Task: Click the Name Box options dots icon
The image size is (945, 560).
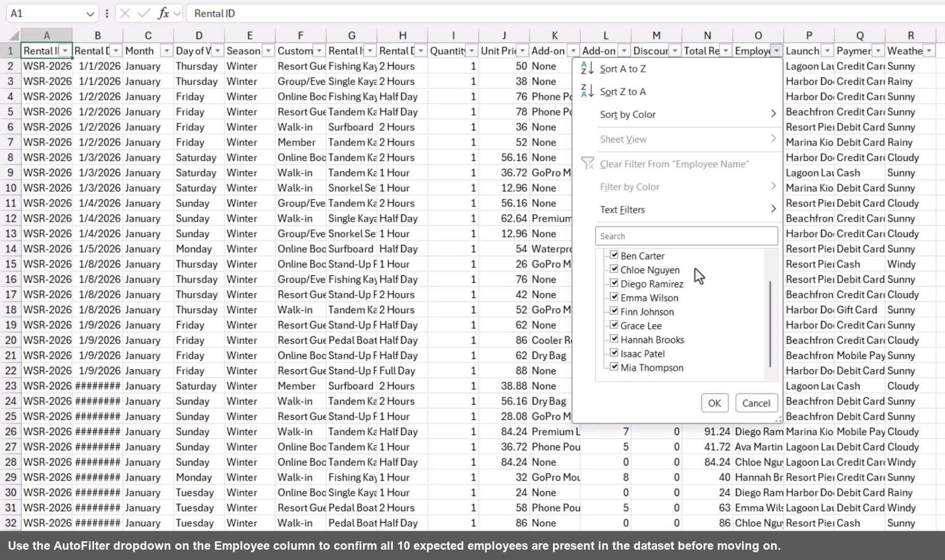Action: click(x=107, y=13)
